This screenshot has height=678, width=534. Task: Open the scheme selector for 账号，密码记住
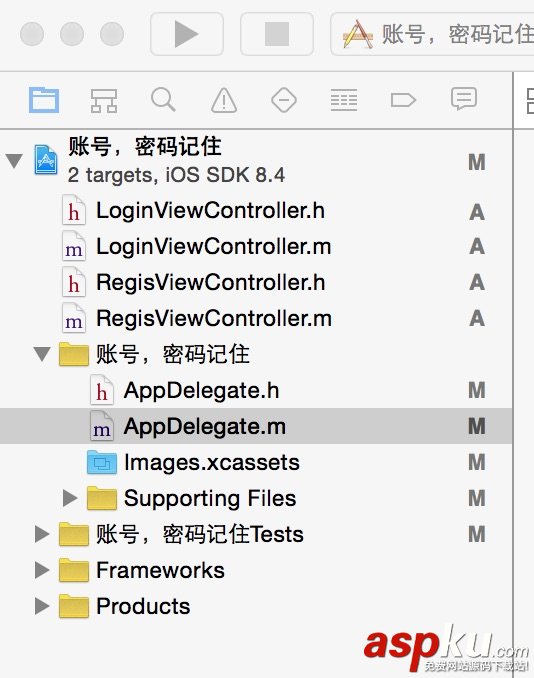click(432, 34)
